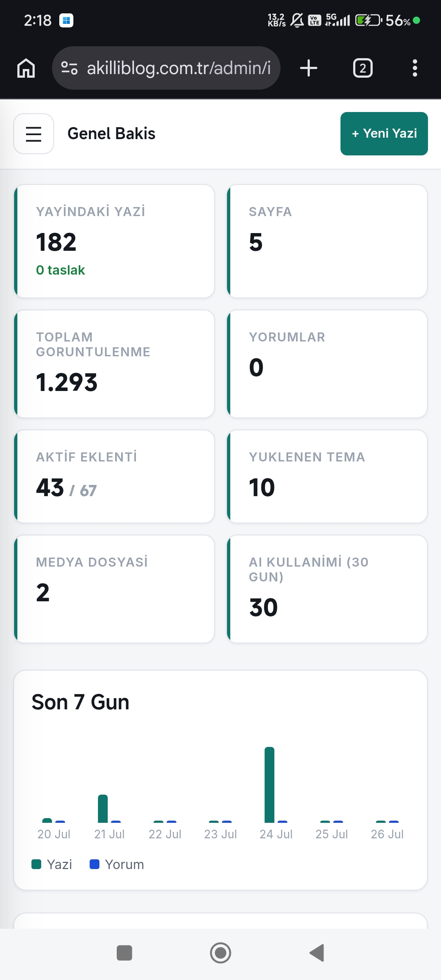
Task: Open a new browser tab with plus icon
Action: 308,68
